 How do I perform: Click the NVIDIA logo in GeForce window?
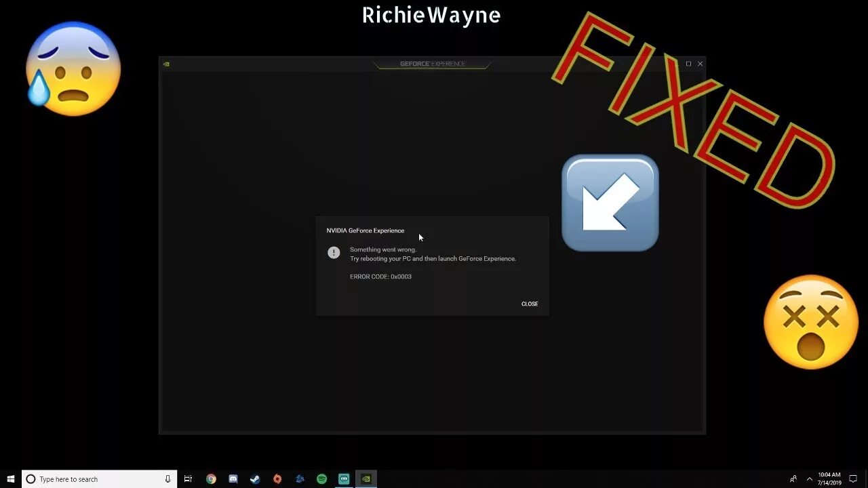click(x=166, y=64)
